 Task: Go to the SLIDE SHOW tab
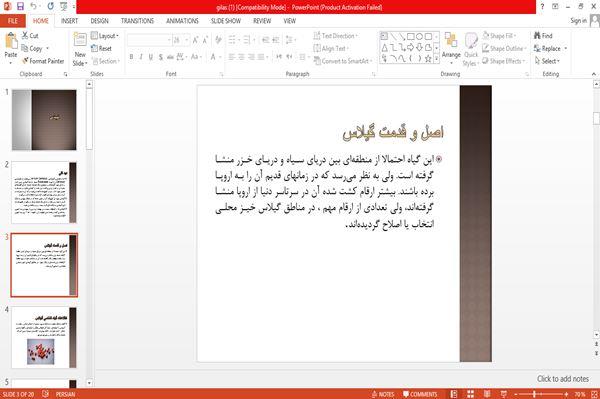tap(226, 21)
